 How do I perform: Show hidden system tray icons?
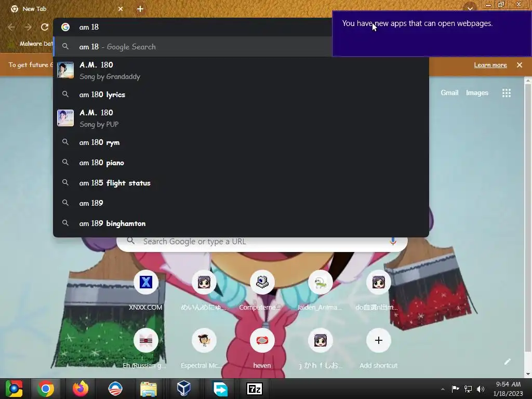[443, 389]
